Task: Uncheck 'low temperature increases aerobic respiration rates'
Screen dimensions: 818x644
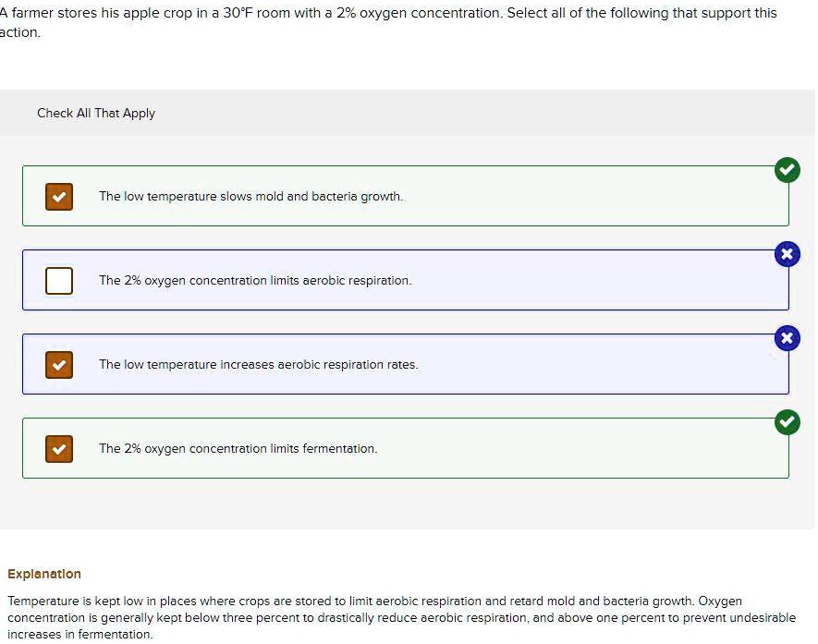Action: 59,364
